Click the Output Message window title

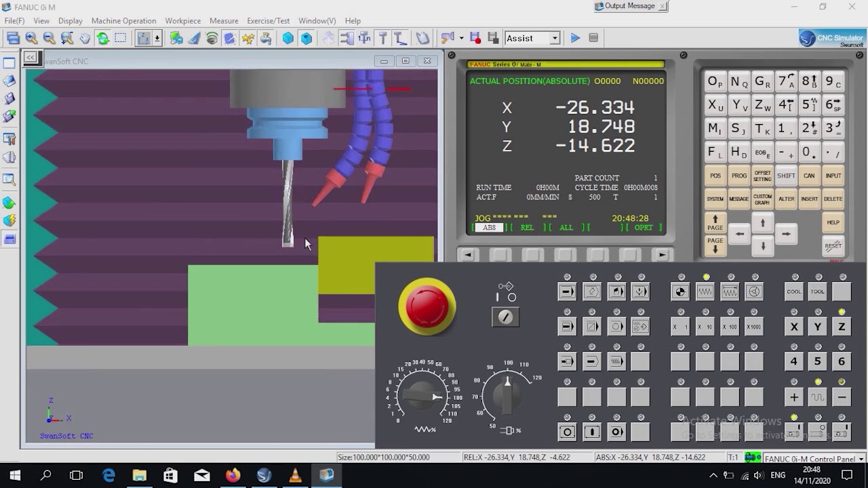click(629, 6)
